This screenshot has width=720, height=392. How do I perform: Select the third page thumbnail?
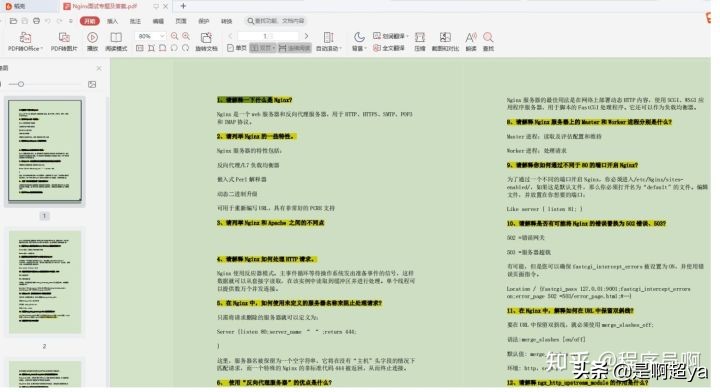45,374
